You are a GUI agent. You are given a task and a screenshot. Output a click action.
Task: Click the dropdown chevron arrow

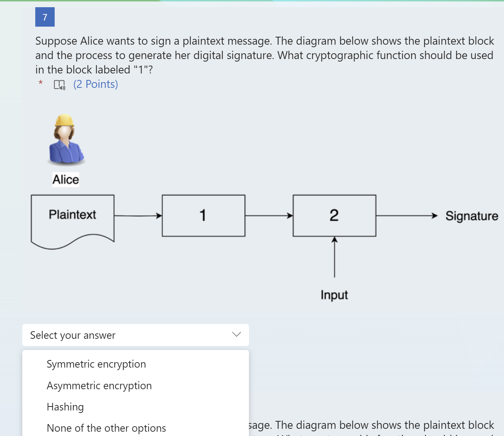pyautogui.click(x=236, y=335)
